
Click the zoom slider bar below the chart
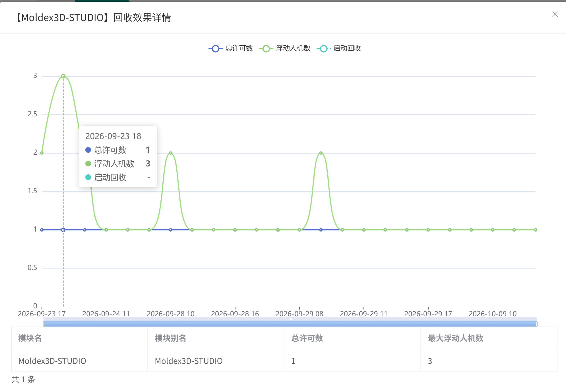pos(290,323)
